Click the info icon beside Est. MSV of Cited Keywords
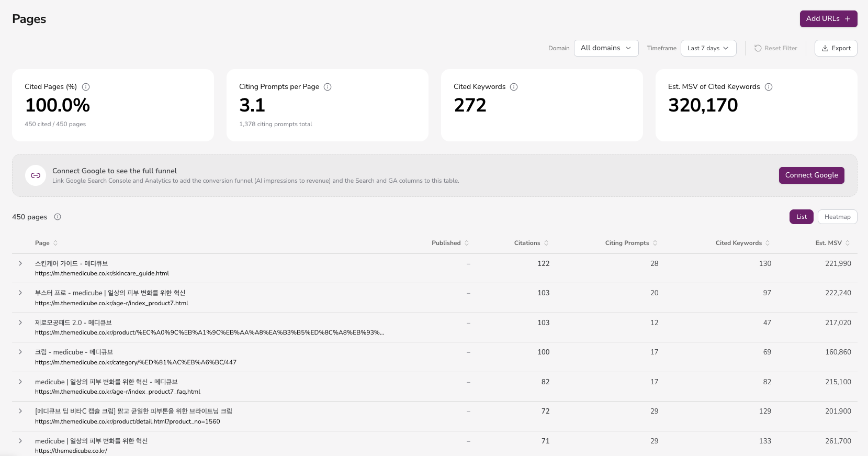The image size is (868, 456). 769,87
